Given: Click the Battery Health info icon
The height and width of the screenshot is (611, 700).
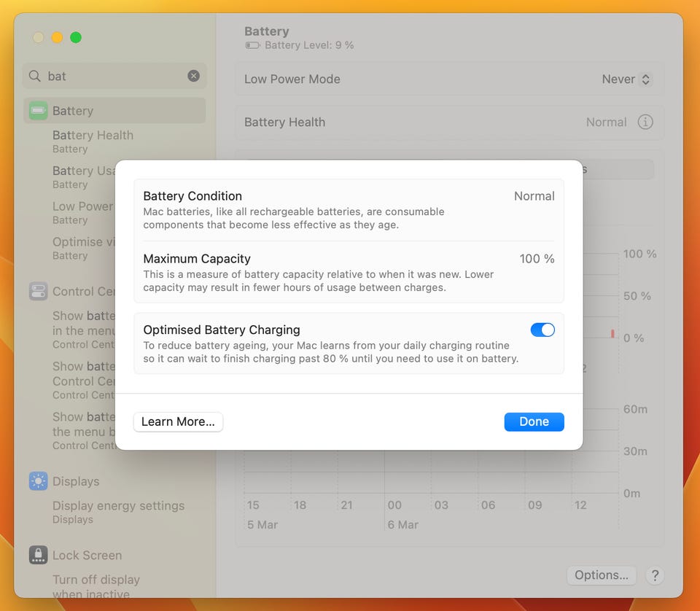Looking at the screenshot, I should coord(645,122).
